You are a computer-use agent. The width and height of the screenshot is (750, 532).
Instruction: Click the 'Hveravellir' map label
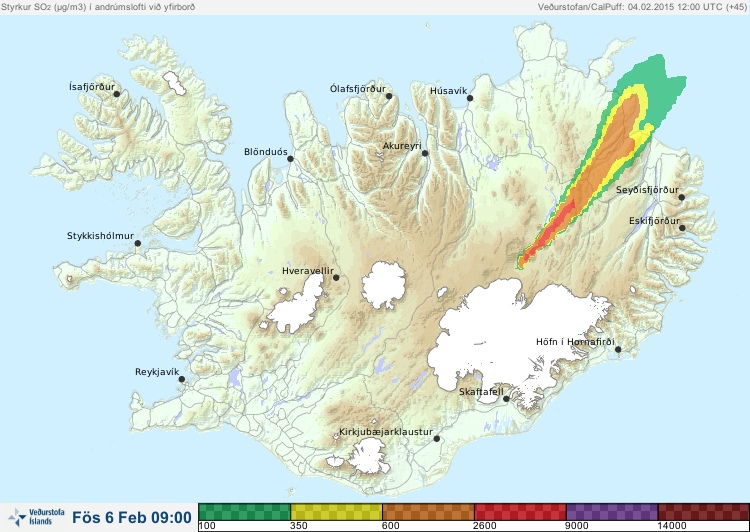point(308,271)
